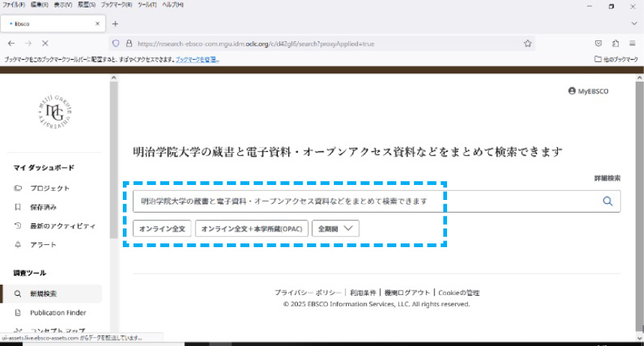Click the Meiji Gakuin University logo
This screenshot has height=346, width=644.
54,112
